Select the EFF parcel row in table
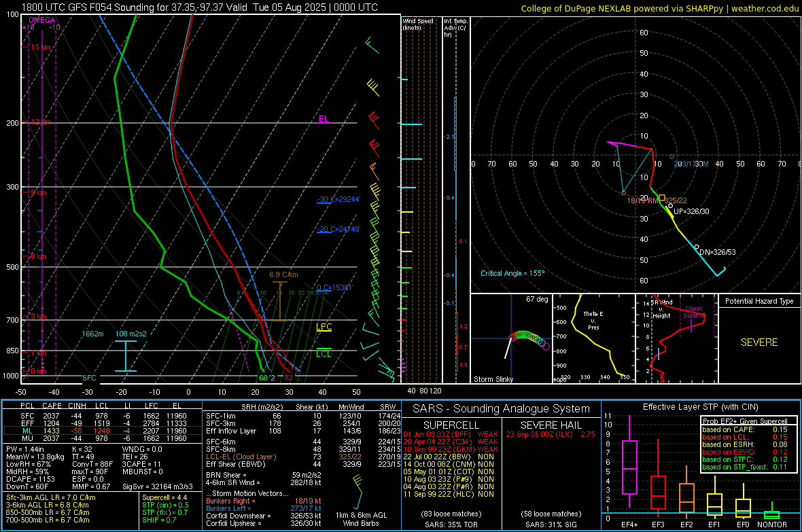The height and width of the screenshot is (532, 802). pos(103,423)
